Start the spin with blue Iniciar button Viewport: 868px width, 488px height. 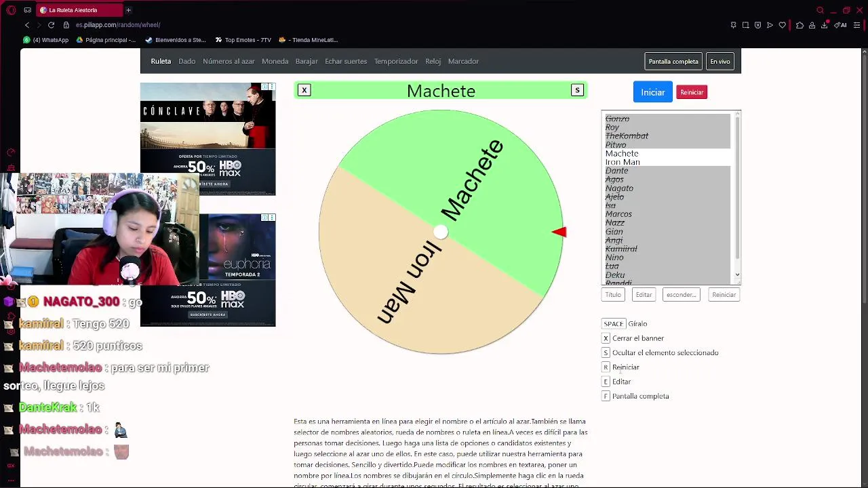(x=652, y=92)
